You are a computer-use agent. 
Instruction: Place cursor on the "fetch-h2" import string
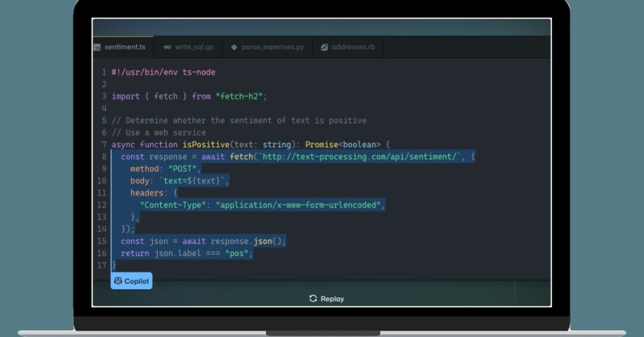[x=240, y=96]
